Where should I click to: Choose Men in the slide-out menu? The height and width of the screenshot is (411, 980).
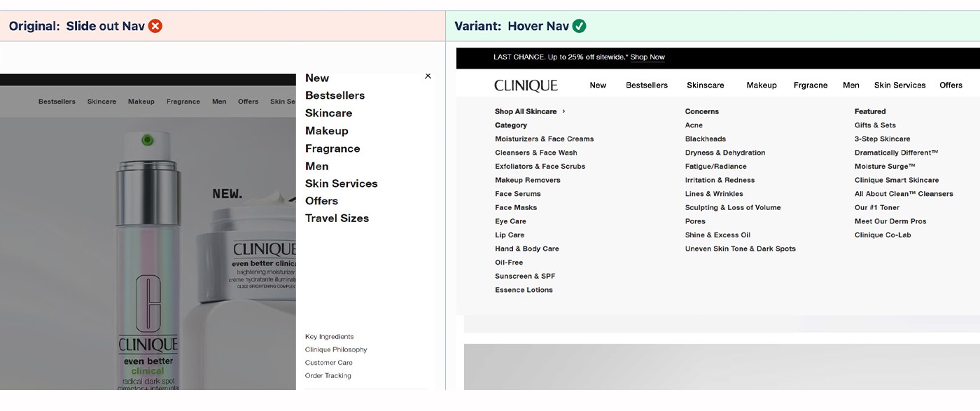click(316, 166)
